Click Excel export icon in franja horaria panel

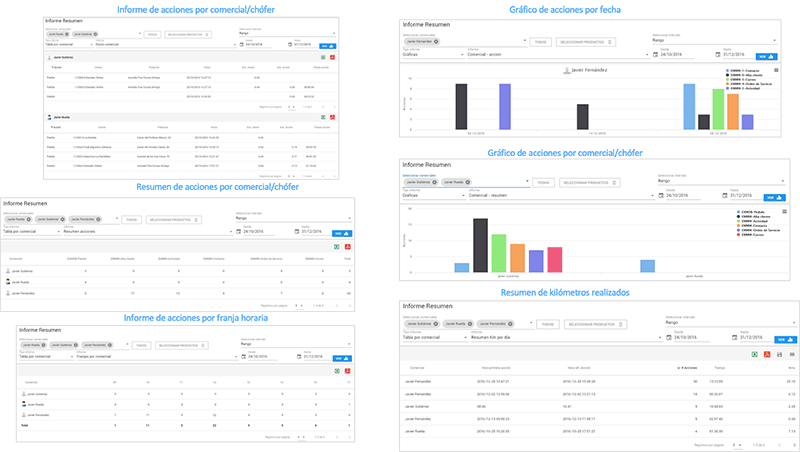pos(337,371)
